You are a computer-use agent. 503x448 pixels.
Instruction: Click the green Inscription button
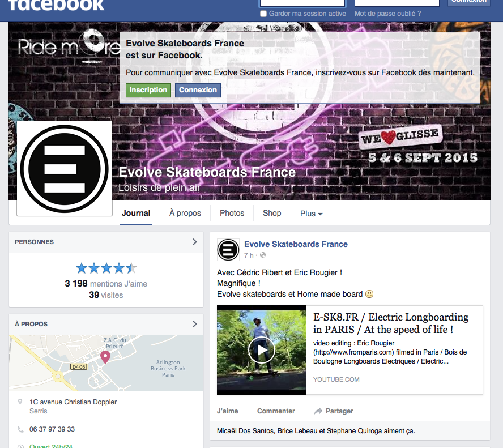[148, 90]
